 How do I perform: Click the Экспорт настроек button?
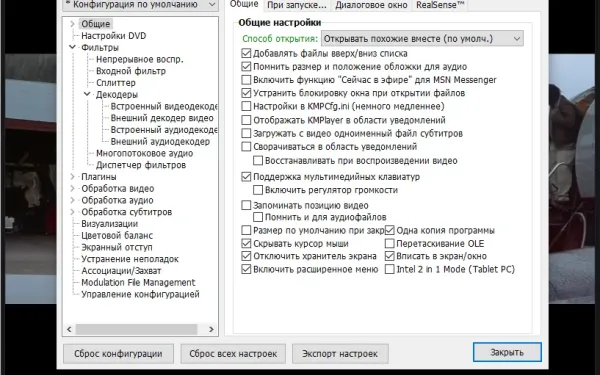click(340, 354)
